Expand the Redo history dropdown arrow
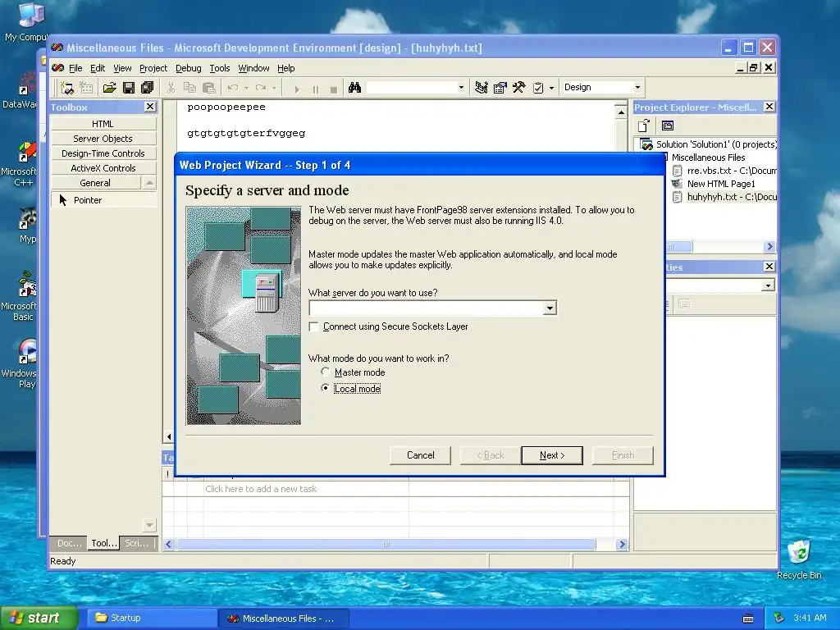The width and height of the screenshot is (840, 630). point(274,88)
